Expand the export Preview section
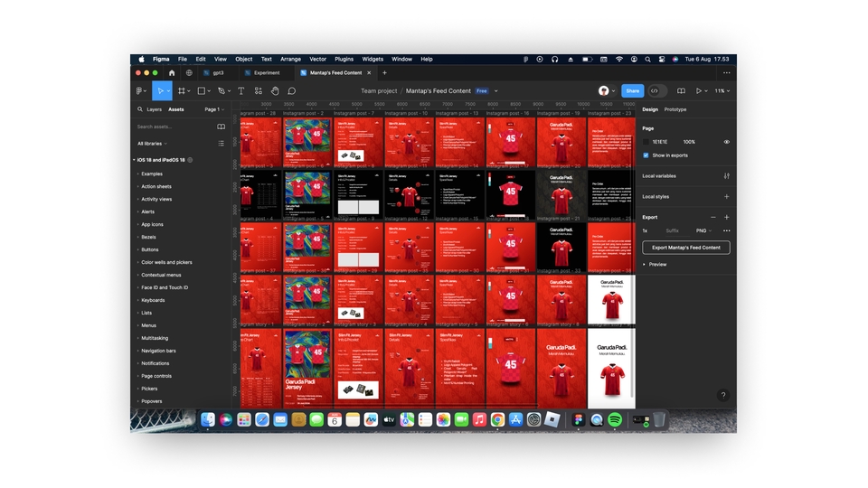This screenshot has height=488, width=868. 645,265
